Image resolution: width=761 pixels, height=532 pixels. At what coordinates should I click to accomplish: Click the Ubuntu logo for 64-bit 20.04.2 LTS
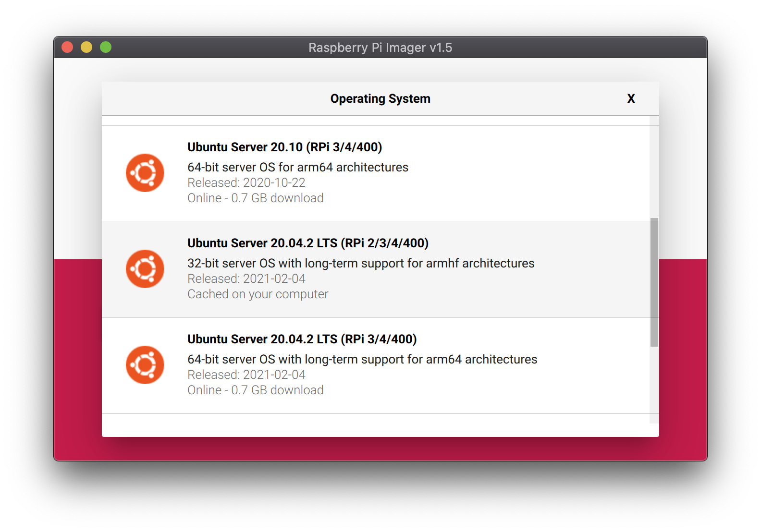click(x=145, y=365)
